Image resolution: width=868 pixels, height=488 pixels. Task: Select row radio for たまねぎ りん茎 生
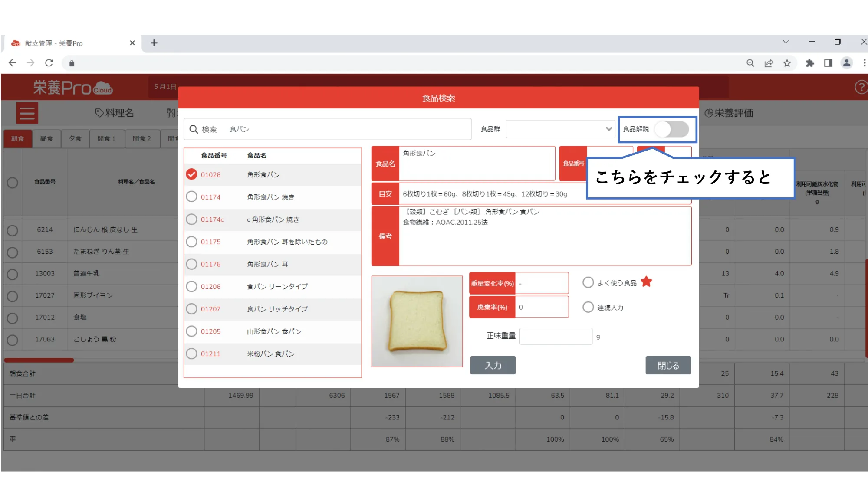pyautogui.click(x=13, y=252)
